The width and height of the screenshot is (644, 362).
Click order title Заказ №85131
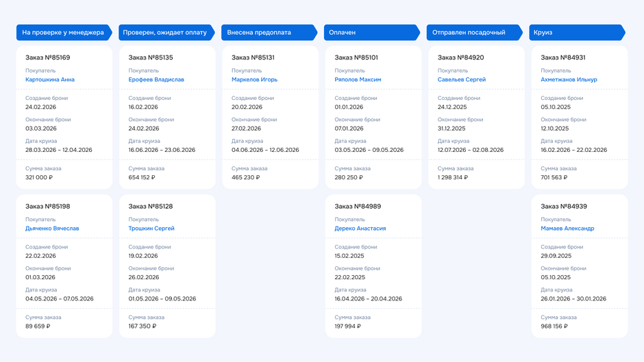pos(253,57)
